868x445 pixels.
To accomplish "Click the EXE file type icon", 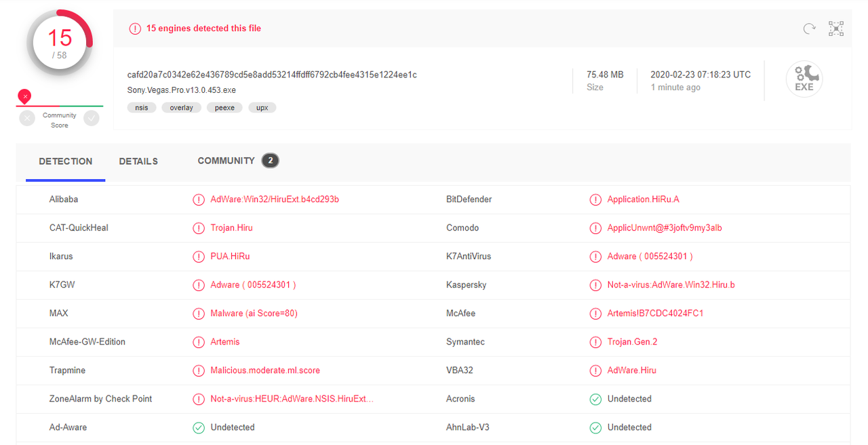I will (x=804, y=79).
